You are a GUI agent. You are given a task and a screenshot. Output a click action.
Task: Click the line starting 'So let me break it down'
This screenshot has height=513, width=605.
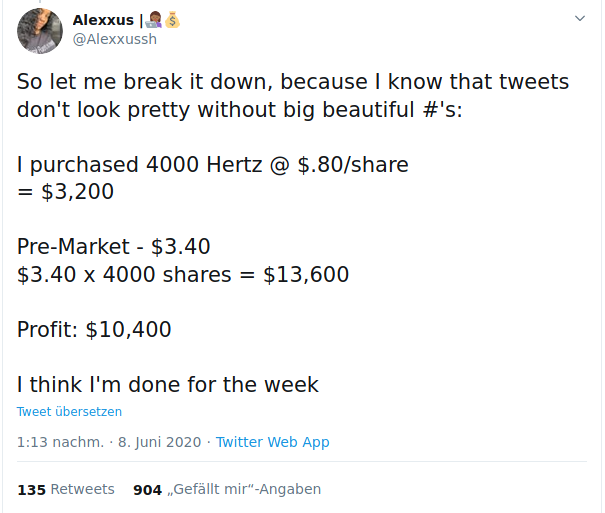(x=293, y=81)
